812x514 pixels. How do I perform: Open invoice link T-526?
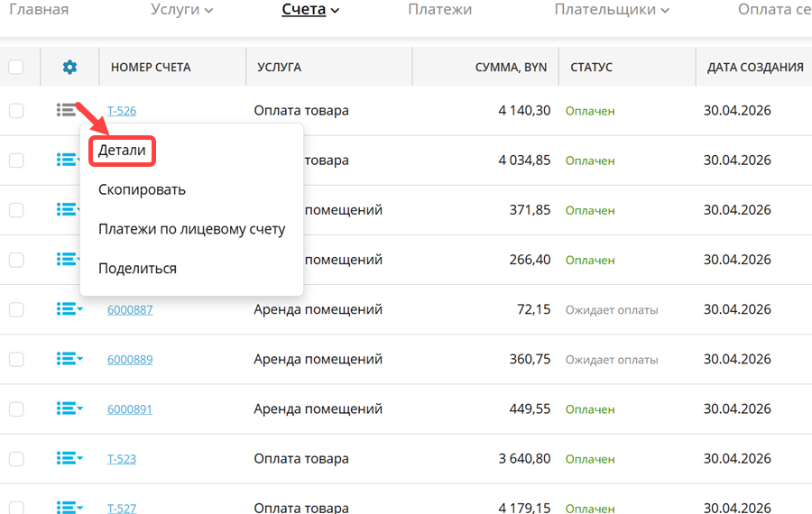pos(122,111)
